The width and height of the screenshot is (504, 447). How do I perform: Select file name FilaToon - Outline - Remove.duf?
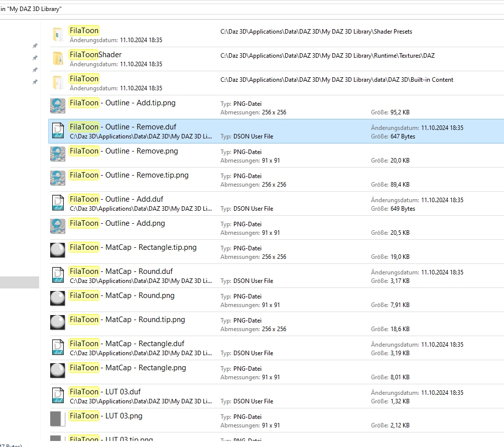pyautogui.click(x=123, y=127)
